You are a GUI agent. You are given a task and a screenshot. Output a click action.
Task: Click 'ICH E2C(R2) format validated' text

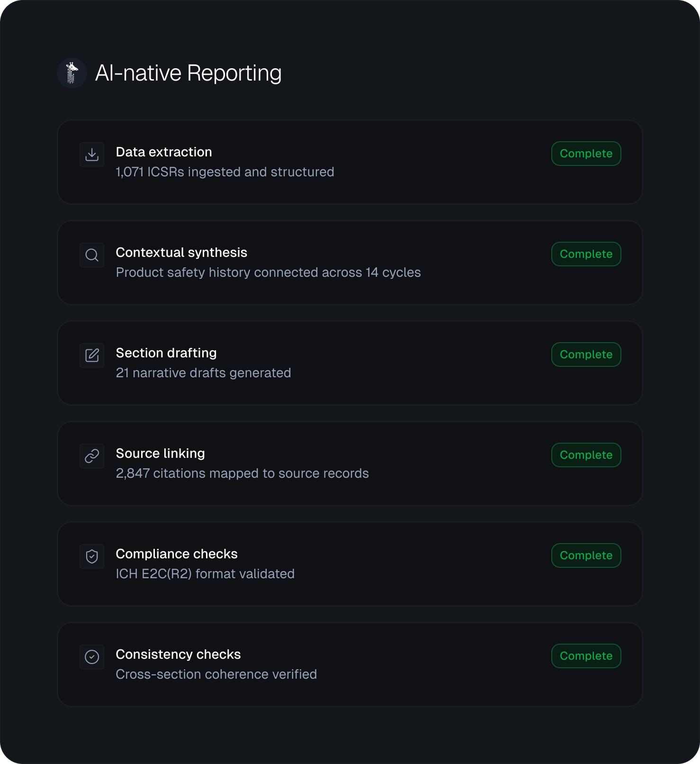click(x=205, y=574)
